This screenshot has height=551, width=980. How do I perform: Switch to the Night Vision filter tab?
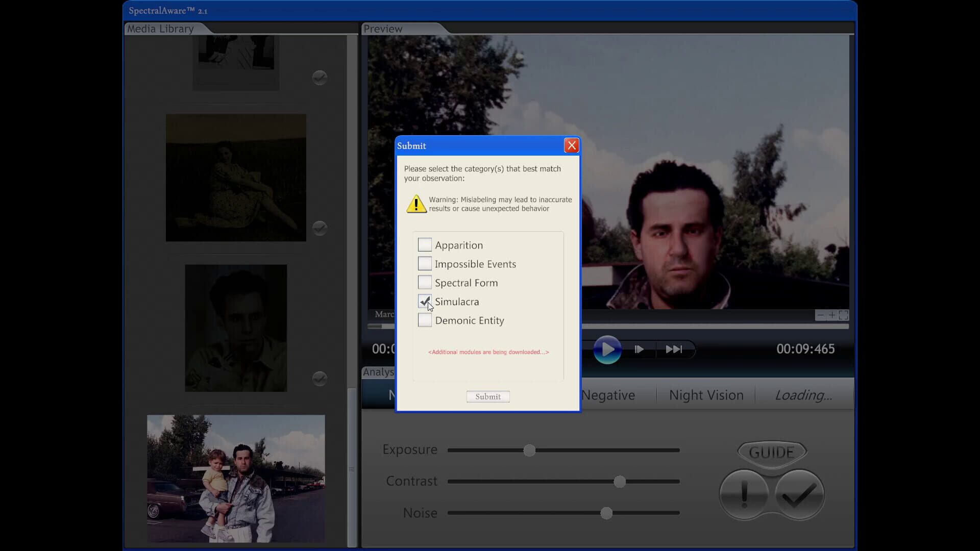pyautogui.click(x=706, y=394)
